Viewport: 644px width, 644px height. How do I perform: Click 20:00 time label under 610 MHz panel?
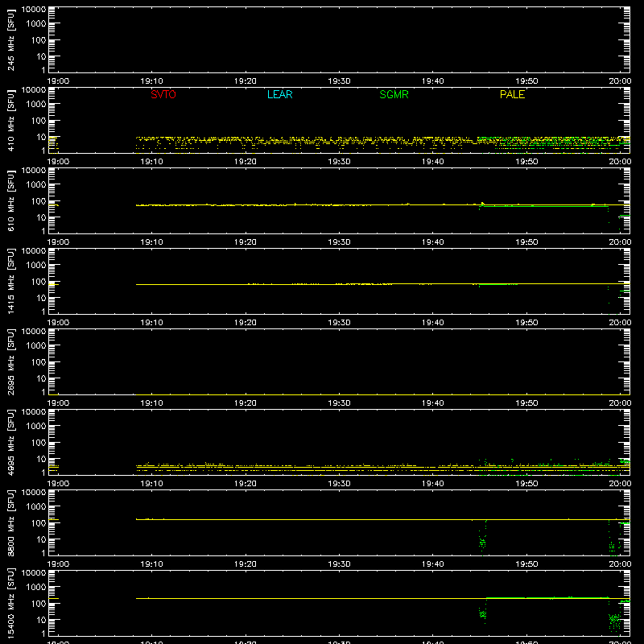pyautogui.click(x=620, y=242)
